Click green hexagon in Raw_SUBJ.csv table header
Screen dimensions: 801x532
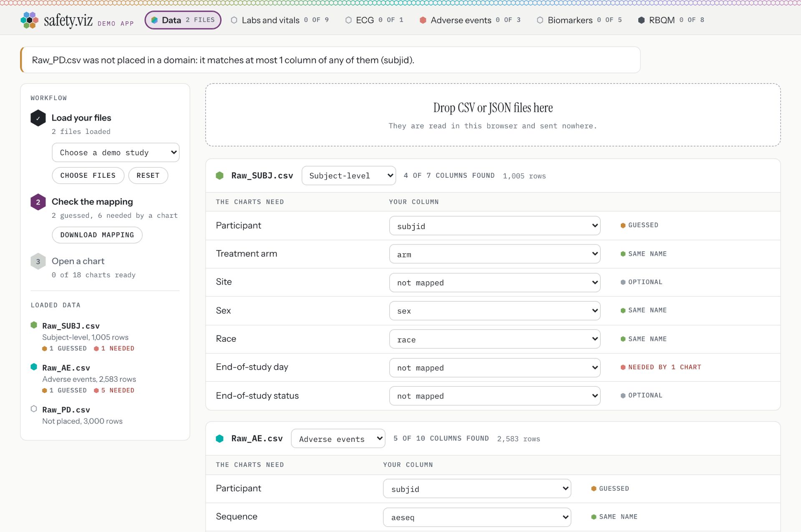pos(219,176)
